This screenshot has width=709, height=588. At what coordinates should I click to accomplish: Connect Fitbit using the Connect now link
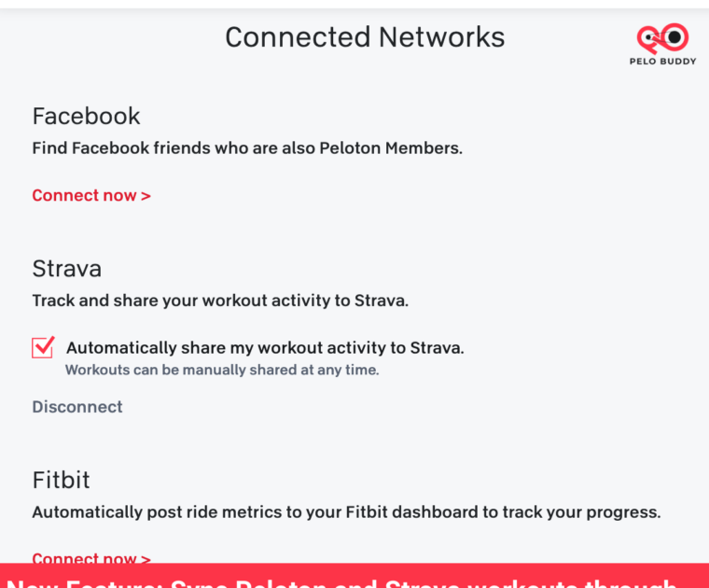pyautogui.click(x=84, y=558)
